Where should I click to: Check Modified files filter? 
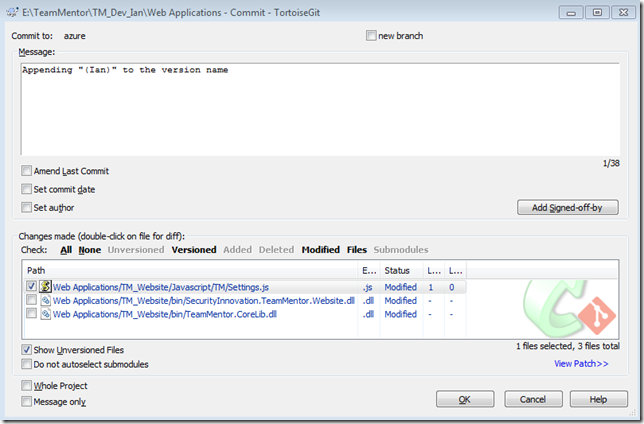tap(320, 250)
